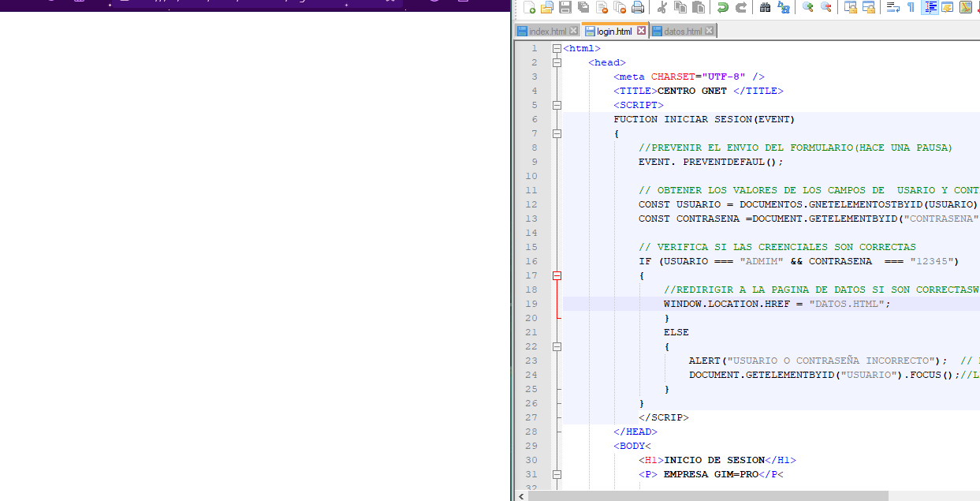This screenshot has height=501, width=980.
Task: Close the login.html tab
Action: coord(641,32)
